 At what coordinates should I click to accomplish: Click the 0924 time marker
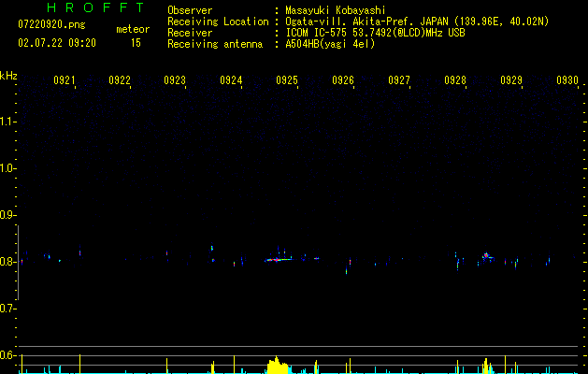231,80
